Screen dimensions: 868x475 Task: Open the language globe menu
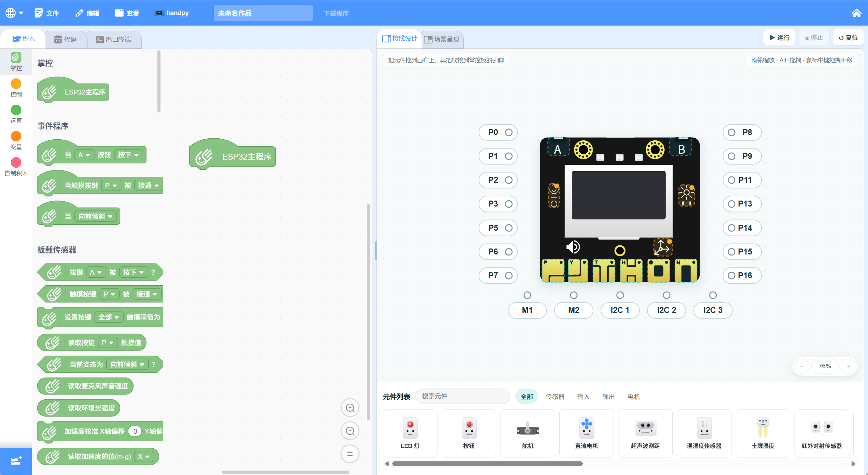tap(14, 13)
